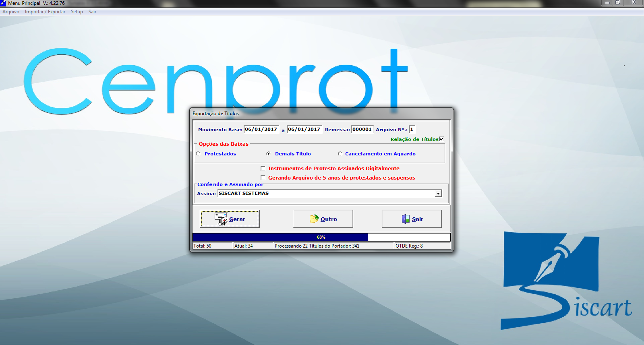Click the door icon on the Sair button
Image resolution: width=644 pixels, height=345 pixels.
[406, 219]
